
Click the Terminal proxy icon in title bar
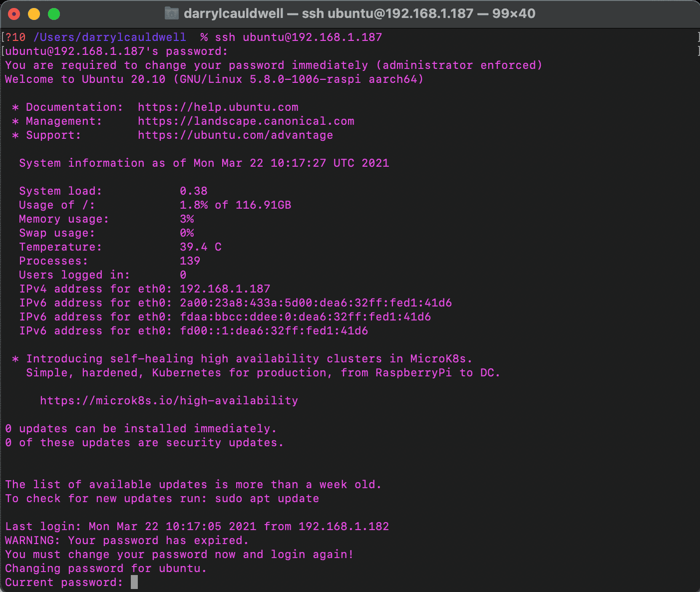171,13
